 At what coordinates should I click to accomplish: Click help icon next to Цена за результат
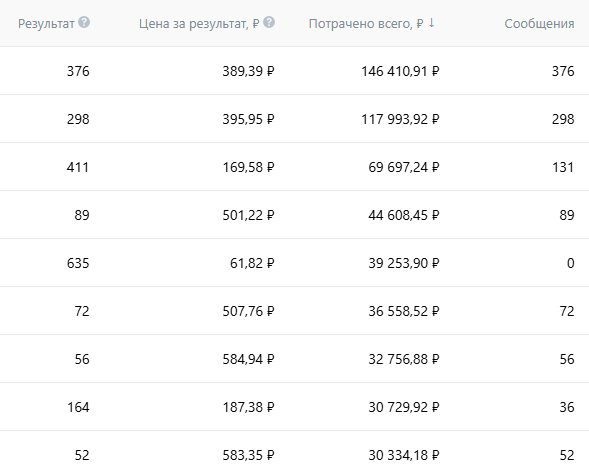pos(269,23)
